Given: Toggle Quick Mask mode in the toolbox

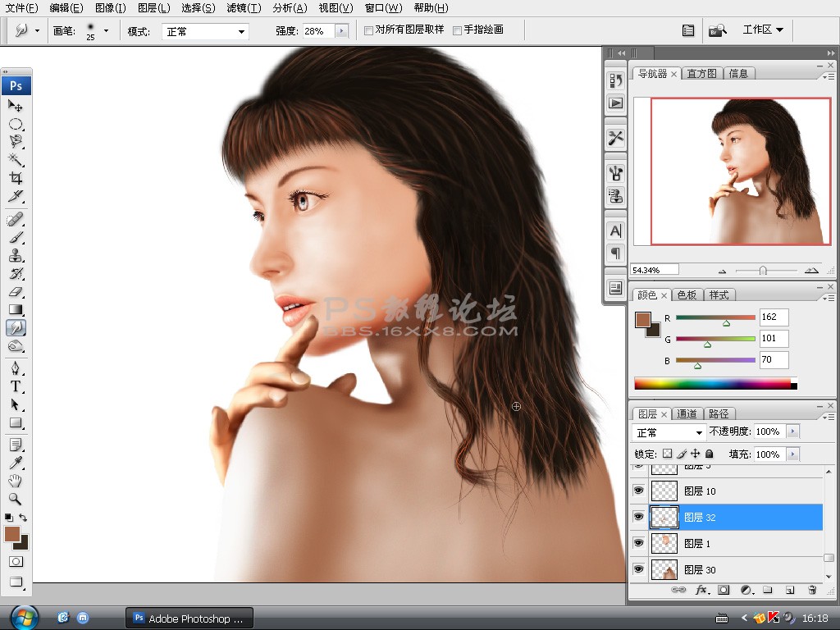Looking at the screenshot, I should pos(16,561).
